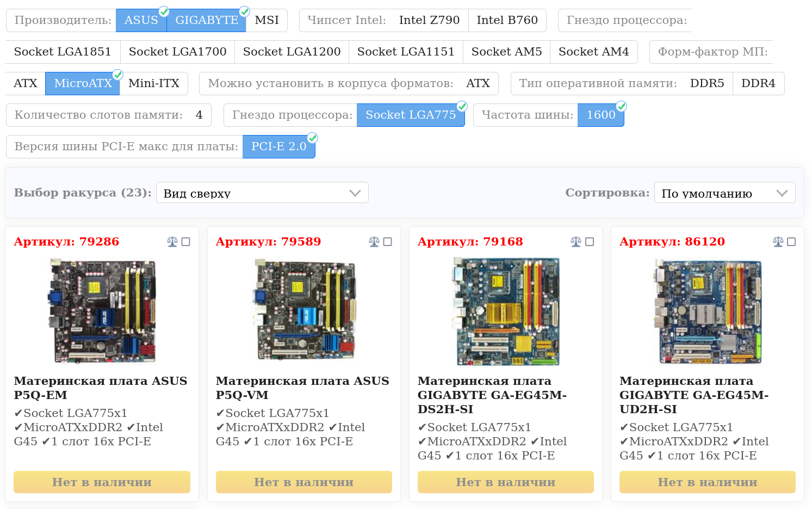Open the Материнская плата ASUS P5Q-VM title link

pyautogui.click(x=302, y=388)
